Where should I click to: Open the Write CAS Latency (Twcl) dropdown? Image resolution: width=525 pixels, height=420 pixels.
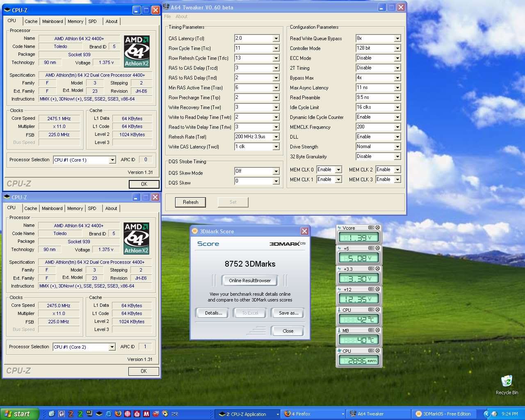[276, 147]
